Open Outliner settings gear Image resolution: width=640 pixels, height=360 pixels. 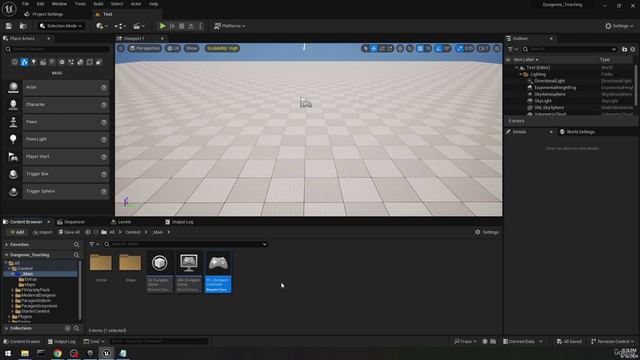[633, 49]
